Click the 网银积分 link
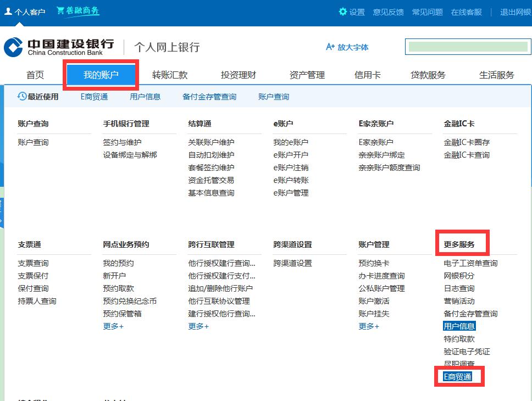This screenshot has height=401, width=532. 459,276
